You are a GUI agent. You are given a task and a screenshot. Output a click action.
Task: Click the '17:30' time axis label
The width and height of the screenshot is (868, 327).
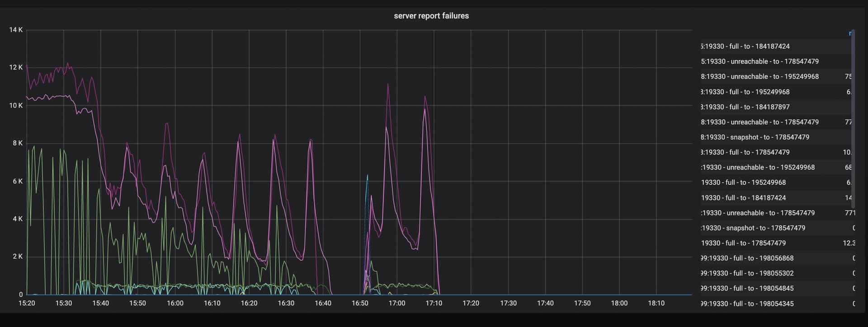508,303
